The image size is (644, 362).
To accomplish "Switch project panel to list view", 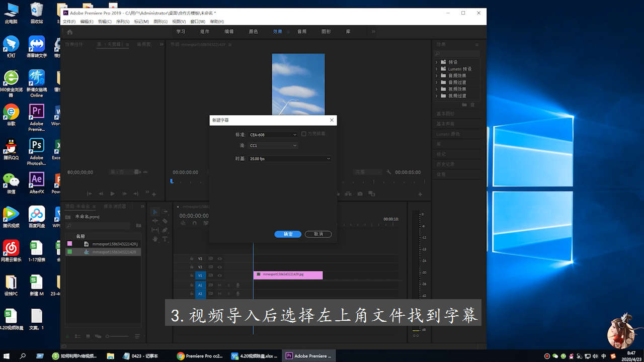I will [x=78, y=336].
